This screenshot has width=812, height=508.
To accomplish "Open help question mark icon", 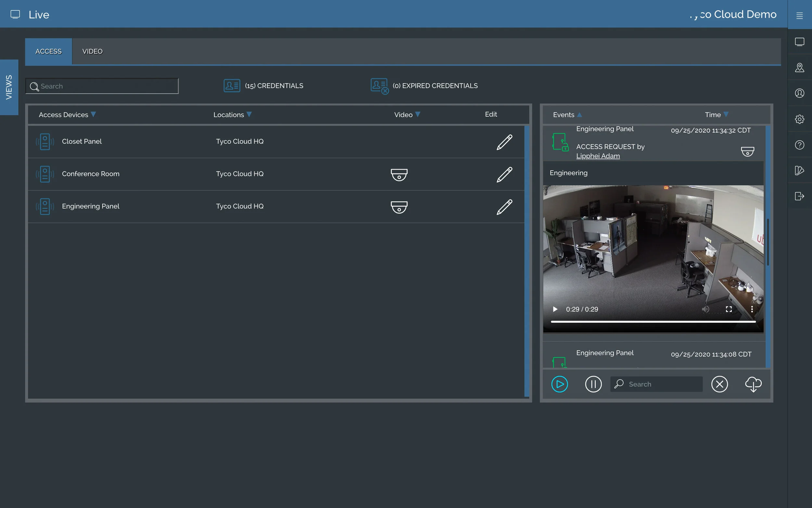I will 800,145.
